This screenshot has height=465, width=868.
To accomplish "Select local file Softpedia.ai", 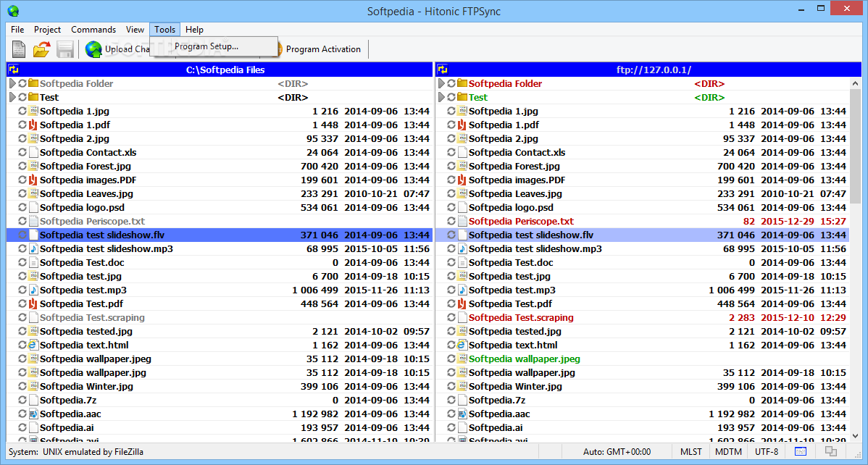I will point(220,428).
